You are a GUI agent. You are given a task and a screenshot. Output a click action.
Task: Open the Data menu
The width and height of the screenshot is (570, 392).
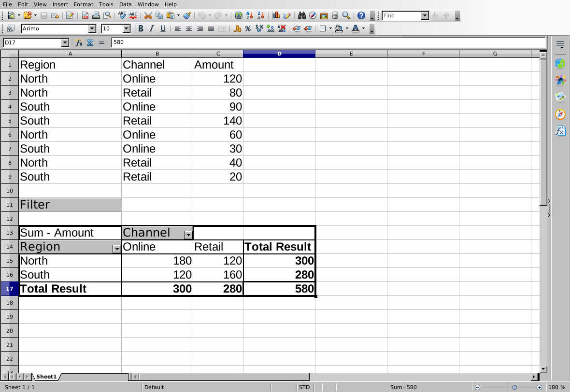(x=126, y=4)
